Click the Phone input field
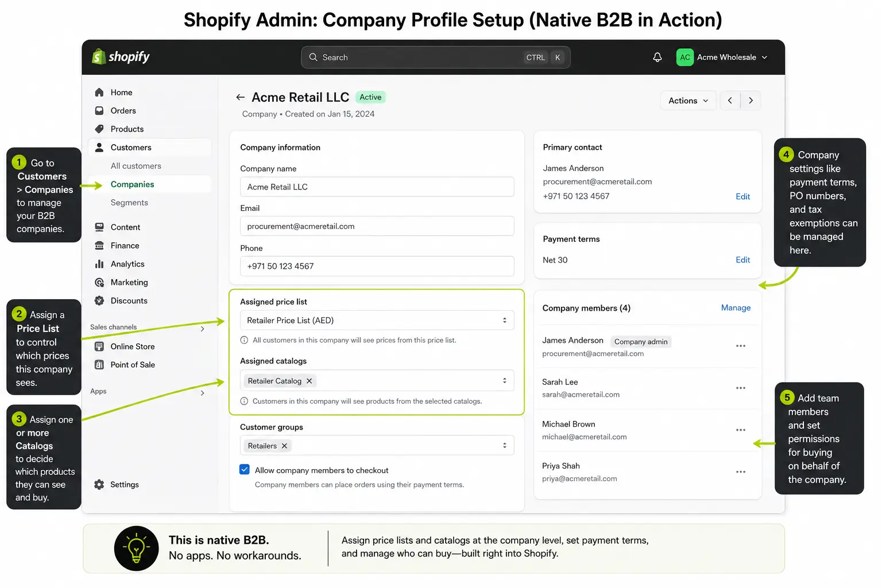This screenshot has height=588, width=882. tap(377, 266)
